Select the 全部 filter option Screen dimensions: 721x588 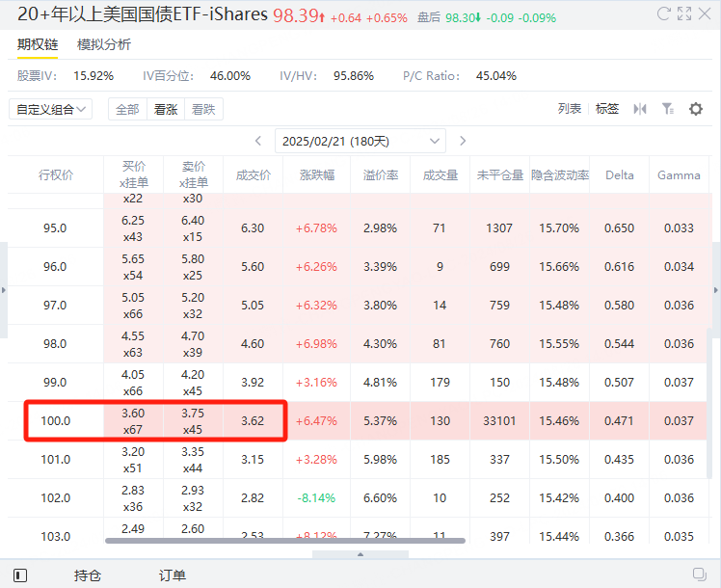(127, 110)
